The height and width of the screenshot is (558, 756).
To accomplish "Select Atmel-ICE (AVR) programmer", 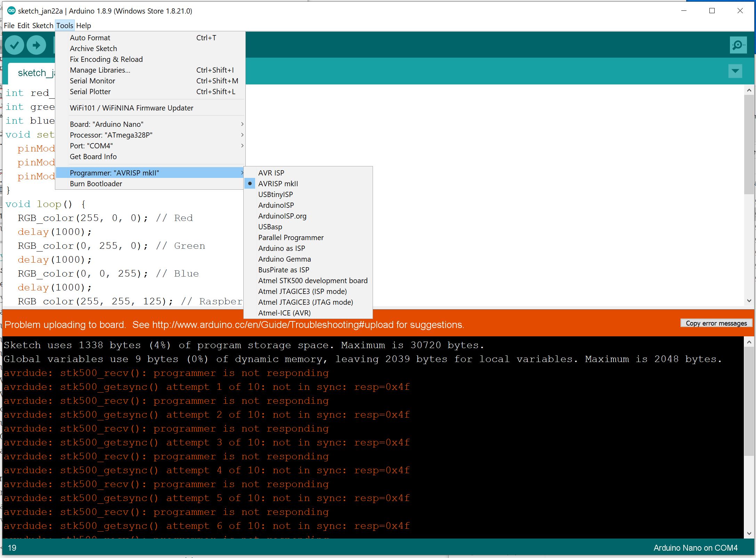I will click(284, 313).
